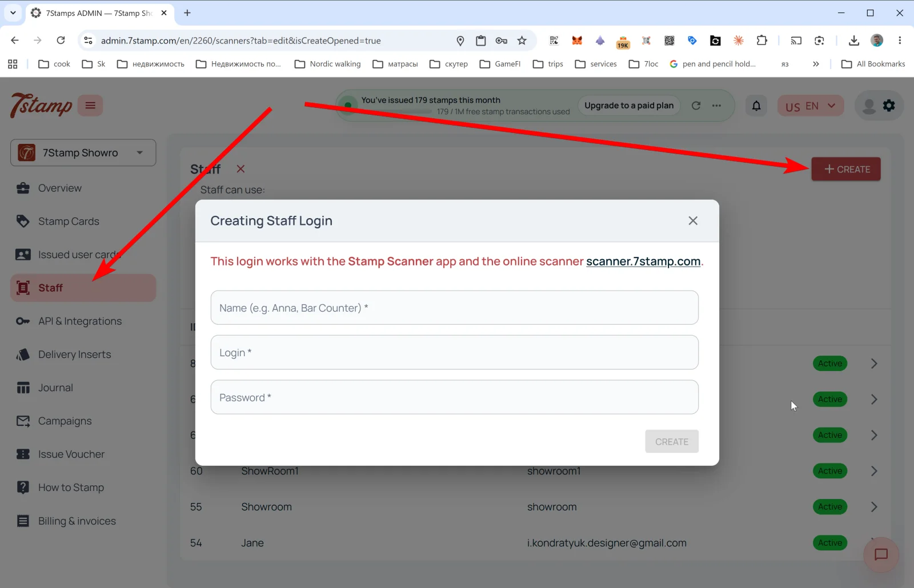Open the notifications bell
Image resolution: width=914 pixels, height=588 pixels.
pos(756,106)
